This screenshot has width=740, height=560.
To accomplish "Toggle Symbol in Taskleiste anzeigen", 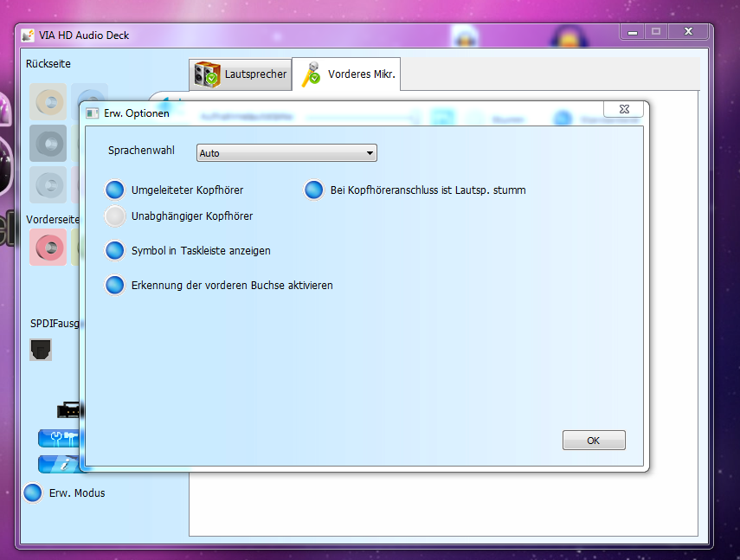I will coord(115,250).
